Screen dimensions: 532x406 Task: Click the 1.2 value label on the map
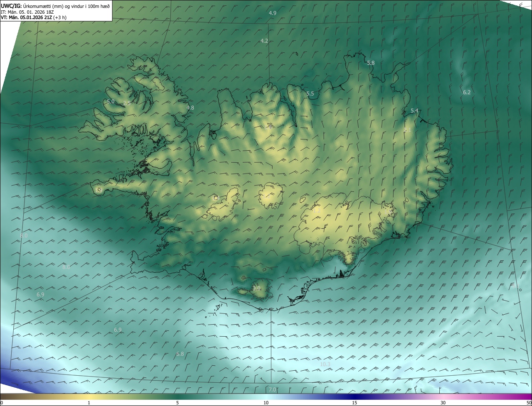point(317,211)
